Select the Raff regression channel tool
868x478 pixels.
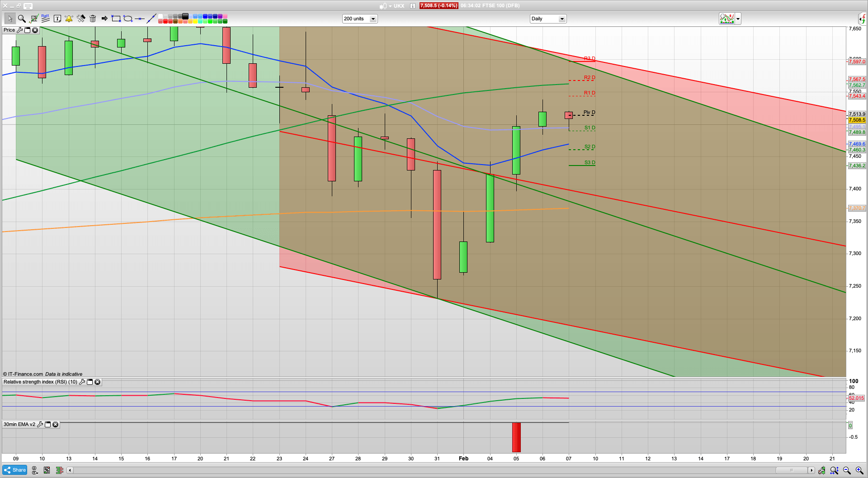pos(45,19)
